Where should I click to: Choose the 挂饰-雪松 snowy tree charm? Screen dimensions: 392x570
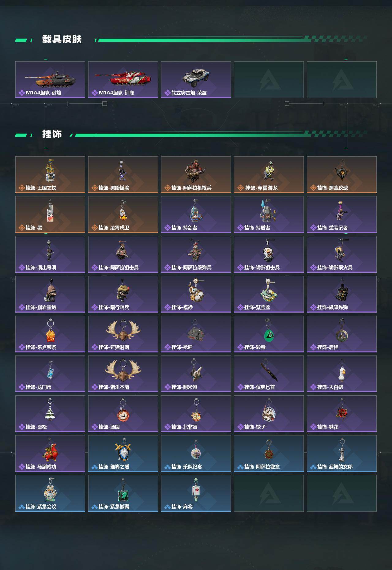point(50,414)
